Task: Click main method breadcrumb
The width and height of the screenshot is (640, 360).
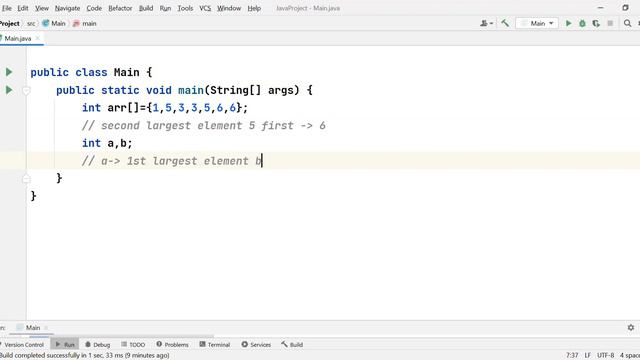Action: [85, 24]
